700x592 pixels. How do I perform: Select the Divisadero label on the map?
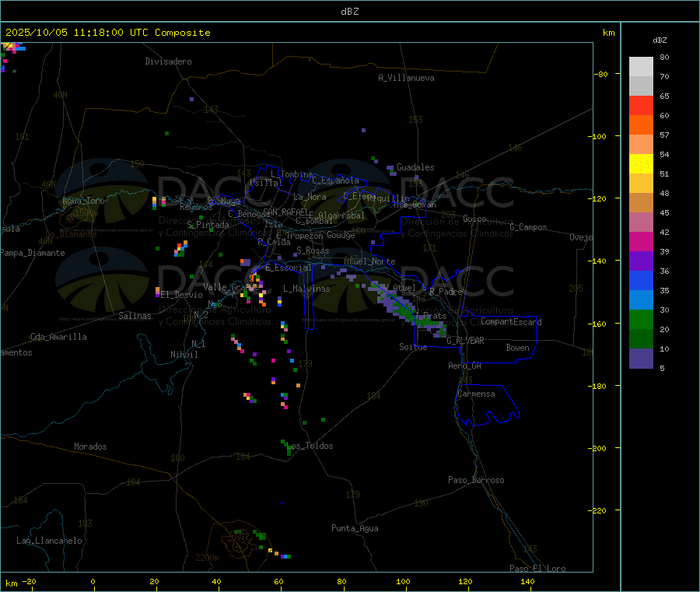click(168, 61)
